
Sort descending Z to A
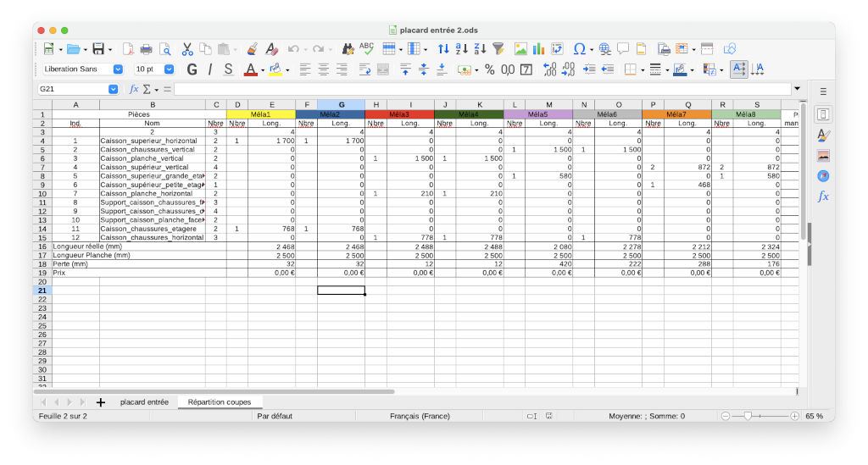click(480, 49)
